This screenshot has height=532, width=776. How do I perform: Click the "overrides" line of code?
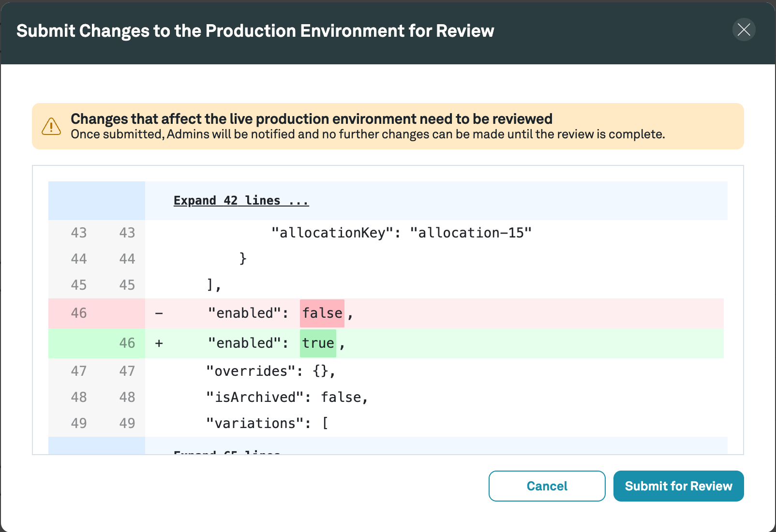pyautogui.click(x=270, y=371)
